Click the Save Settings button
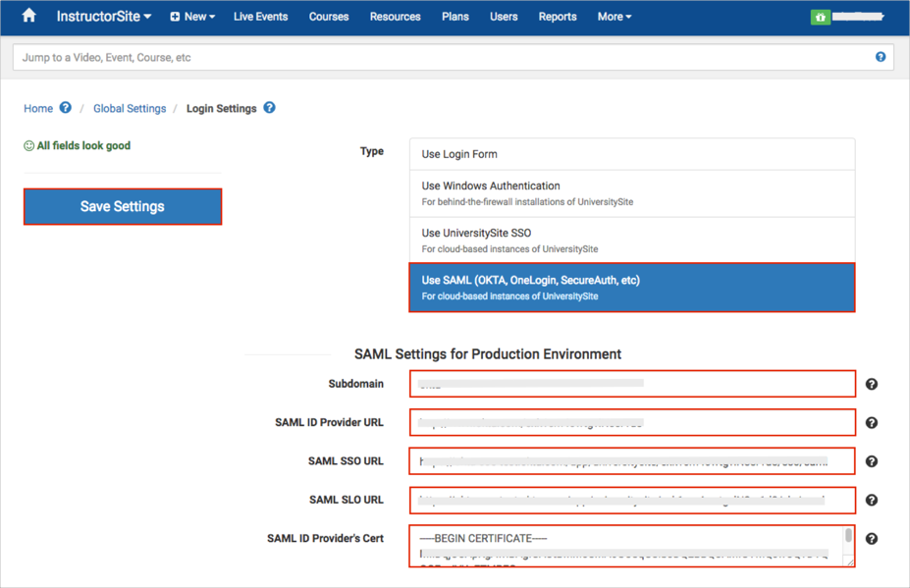 pos(123,206)
